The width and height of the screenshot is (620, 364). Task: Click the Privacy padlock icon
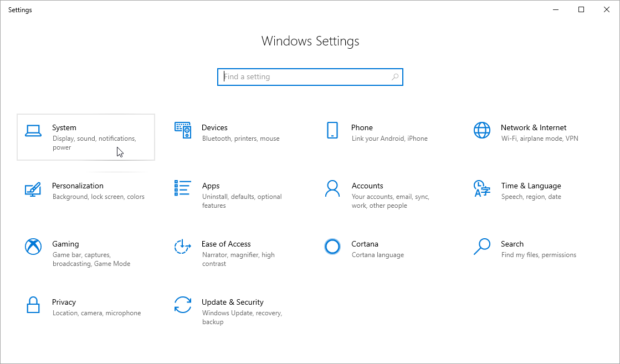click(x=33, y=305)
